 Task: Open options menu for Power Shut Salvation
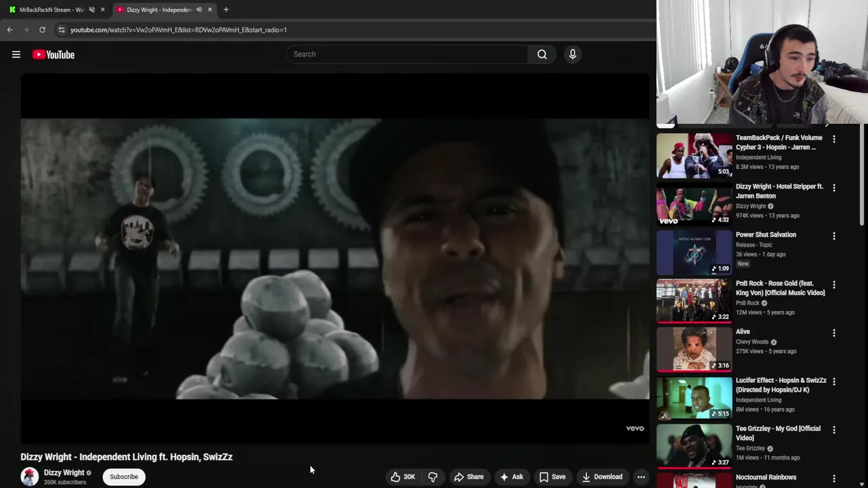click(x=834, y=236)
